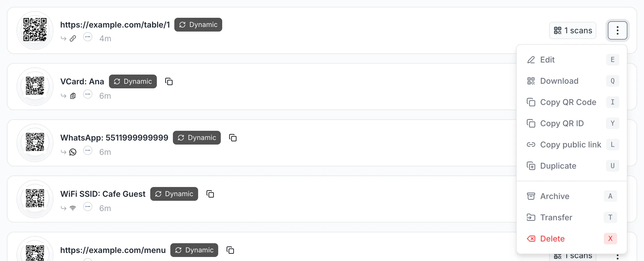
Task: Click the vCard contact icon under Ana
Action: [x=73, y=96]
